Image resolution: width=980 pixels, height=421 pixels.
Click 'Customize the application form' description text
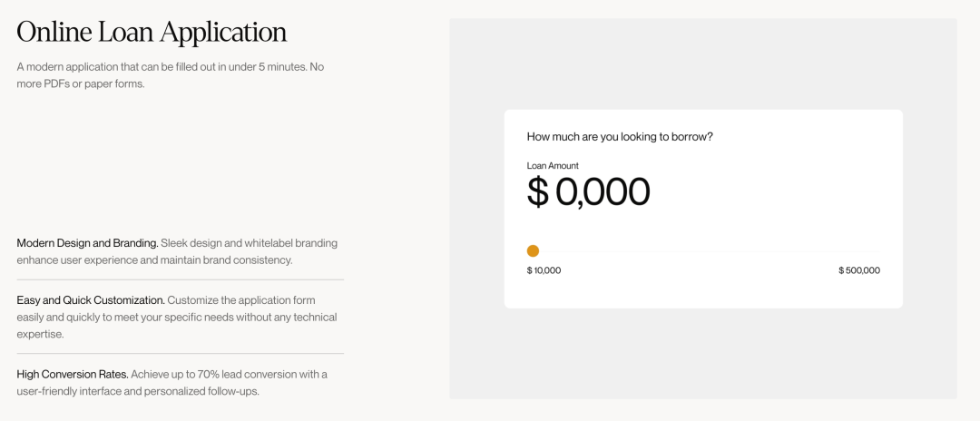point(241,300)
